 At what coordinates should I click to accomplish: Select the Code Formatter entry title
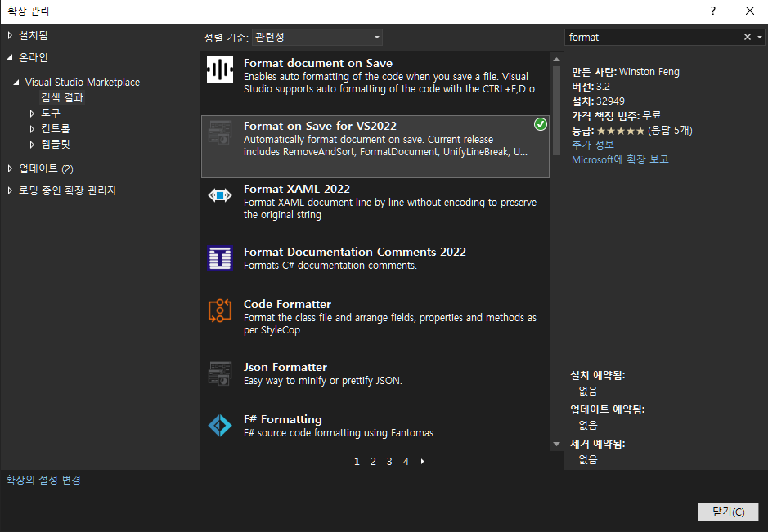click(288, 305)
